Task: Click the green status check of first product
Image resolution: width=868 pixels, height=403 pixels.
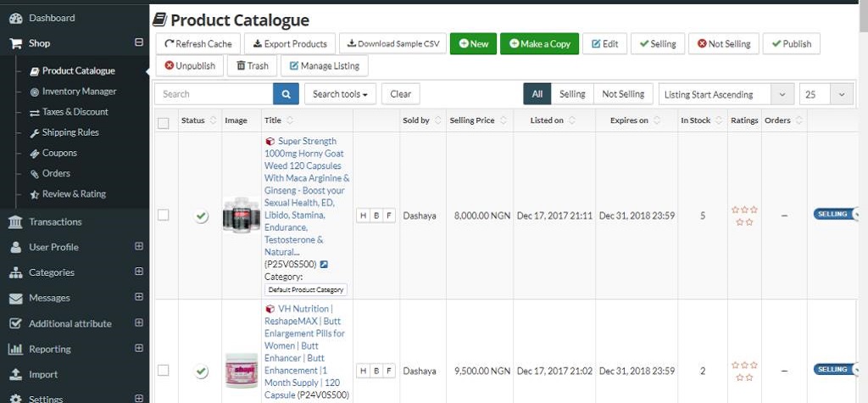Action: 201,216
